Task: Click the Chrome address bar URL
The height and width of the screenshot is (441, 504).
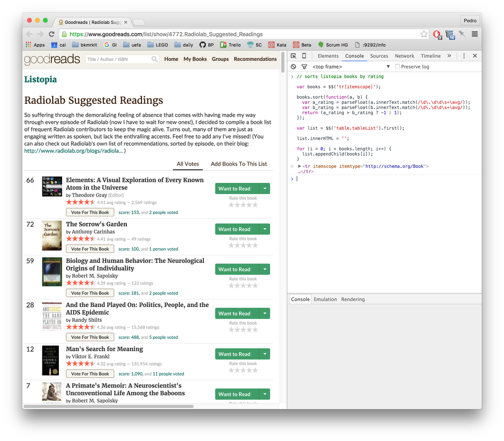Action: (x=166, y=34)
